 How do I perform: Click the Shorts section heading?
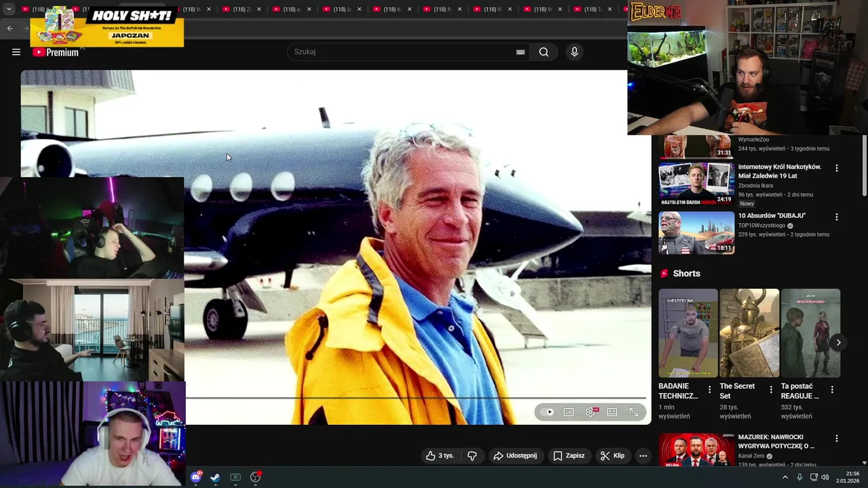pos(686,274)
